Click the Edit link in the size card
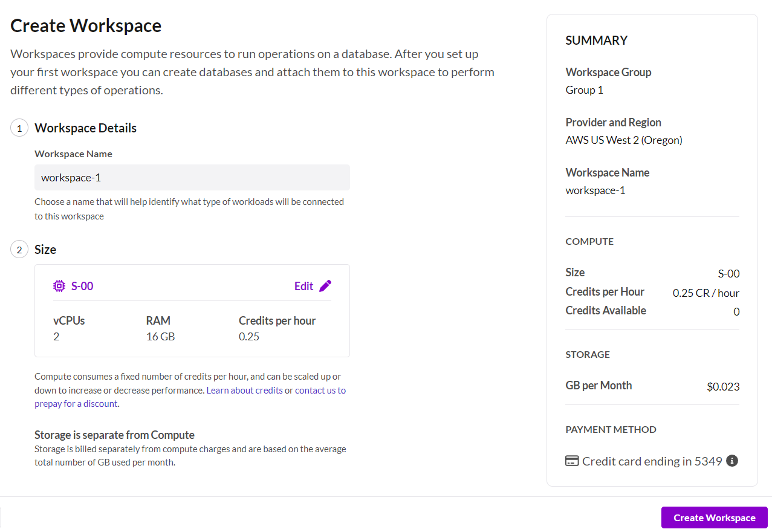Image resolution: width=772 pixels, height=532 pixels. point(303,286)
